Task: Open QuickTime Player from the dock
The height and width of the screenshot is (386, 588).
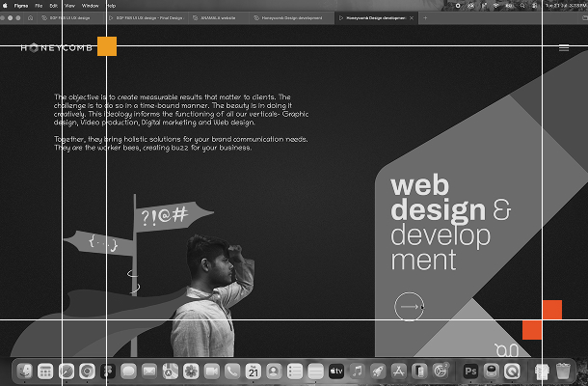Action: pyautogui.click(x=512, y=372)
